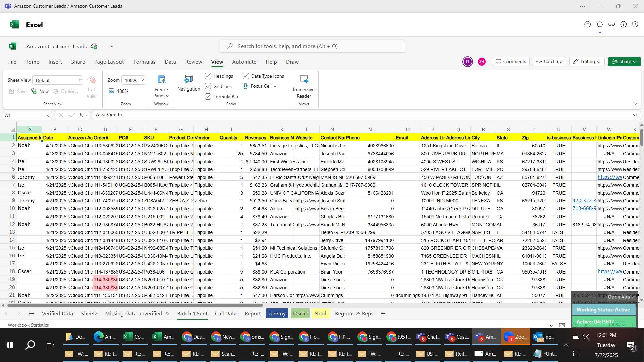644x362 pixels.
Task: Click the Zoom to 100% icon
Action: click(111, 91)
